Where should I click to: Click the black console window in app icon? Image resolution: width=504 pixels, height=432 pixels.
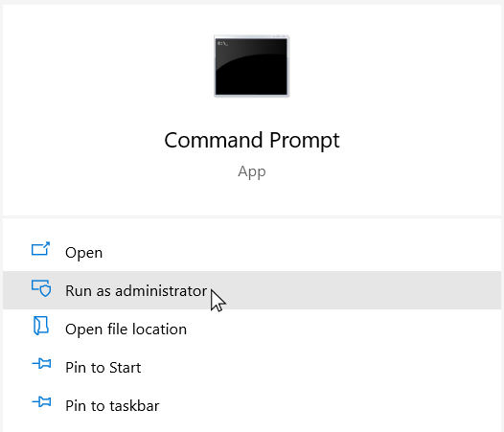[x=251, y=67]
